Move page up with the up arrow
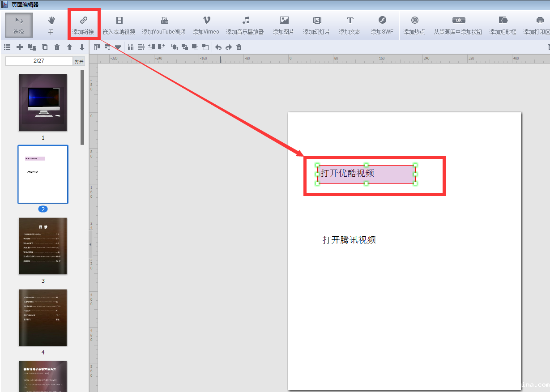 (69, 47)
